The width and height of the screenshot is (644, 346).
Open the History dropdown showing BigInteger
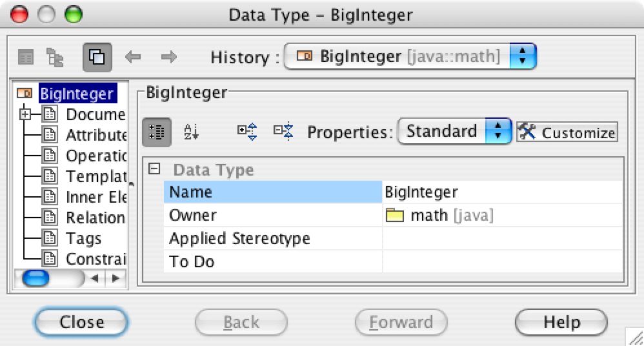[410, 56]
